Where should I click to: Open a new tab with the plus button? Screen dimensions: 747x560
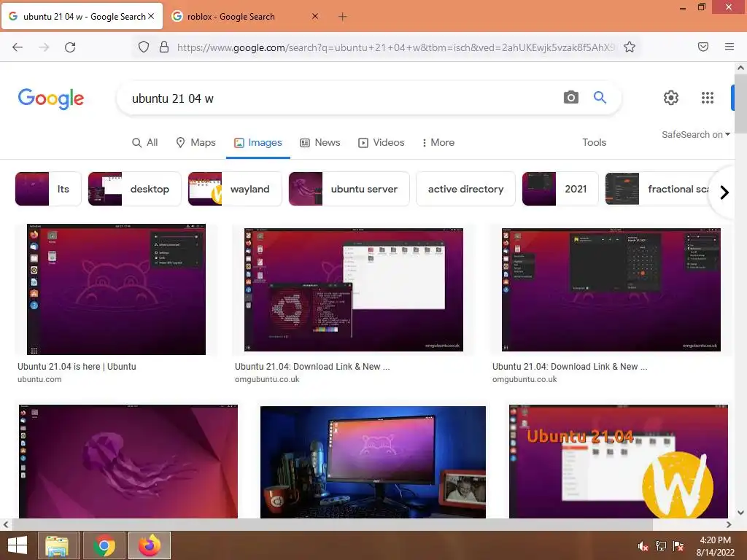[343, 17]
